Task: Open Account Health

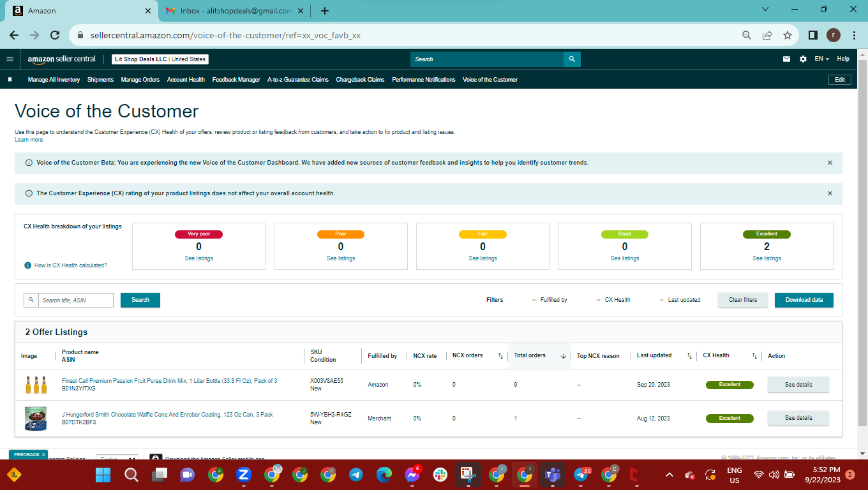Action: 186,80
